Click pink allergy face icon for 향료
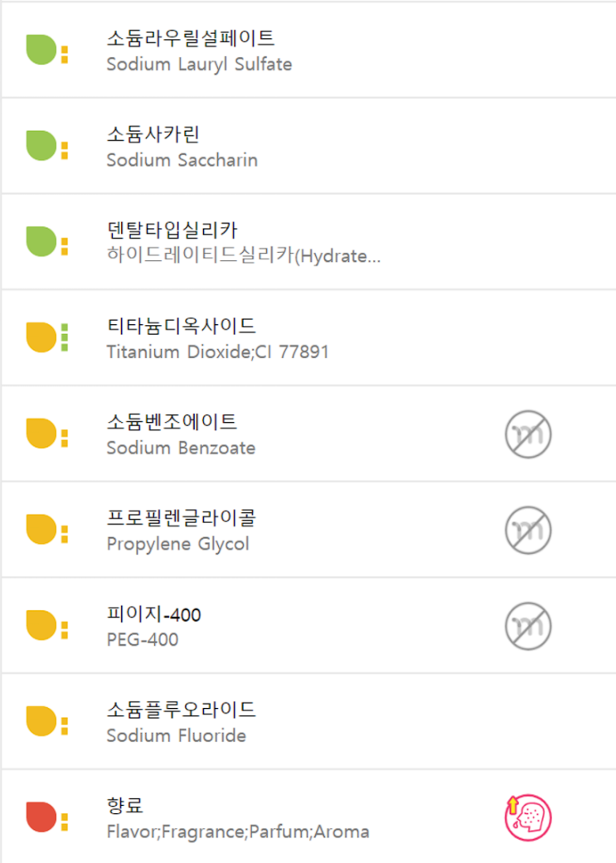Image resolution: width=616 pixels, height=863 pixels. tap(528, 818)
